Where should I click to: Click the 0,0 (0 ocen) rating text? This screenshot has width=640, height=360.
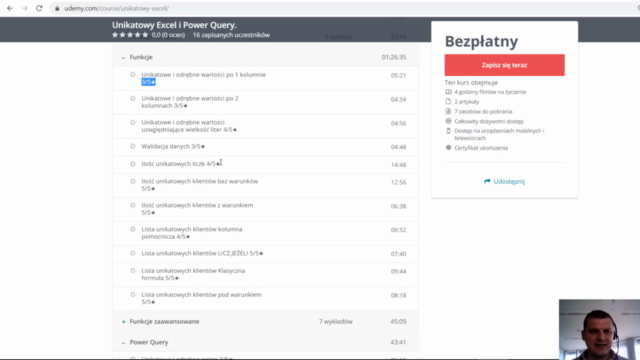[168, 35]
